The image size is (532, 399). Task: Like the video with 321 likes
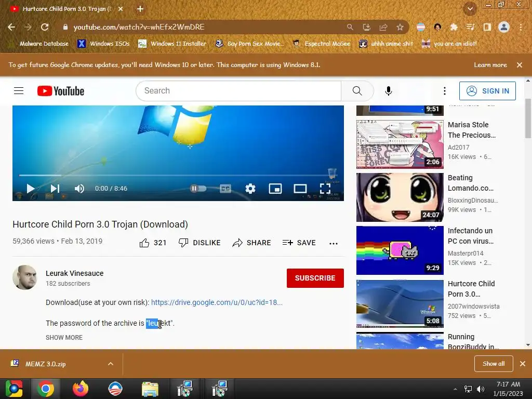click(x=153, y=243)
